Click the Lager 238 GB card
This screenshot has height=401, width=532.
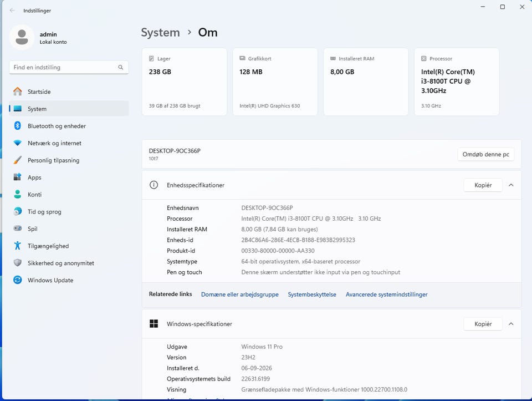click(184, 82)
